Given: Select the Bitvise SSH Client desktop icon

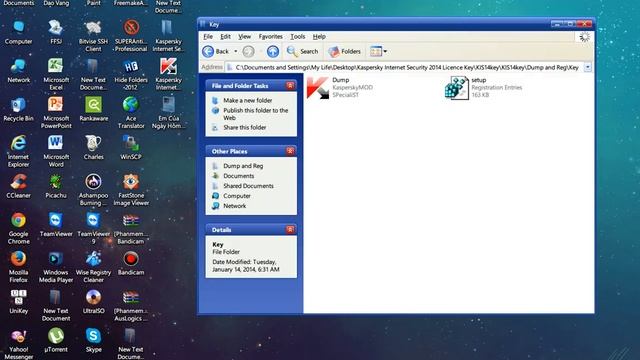Looking at the screenshot, I should point(93,36).
